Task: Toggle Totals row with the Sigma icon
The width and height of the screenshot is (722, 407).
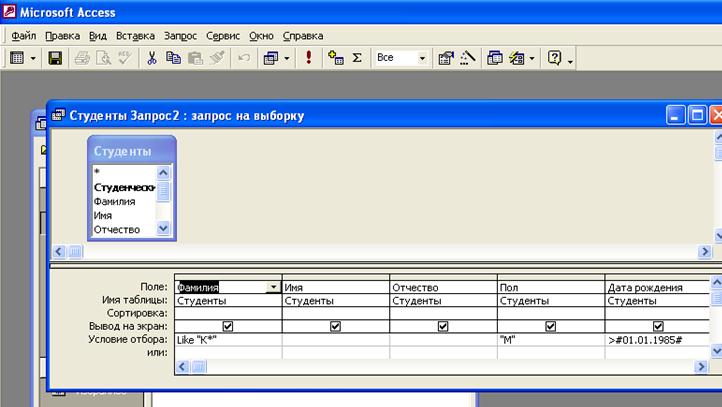Action: pyautogui.click(x=357, y=58)
